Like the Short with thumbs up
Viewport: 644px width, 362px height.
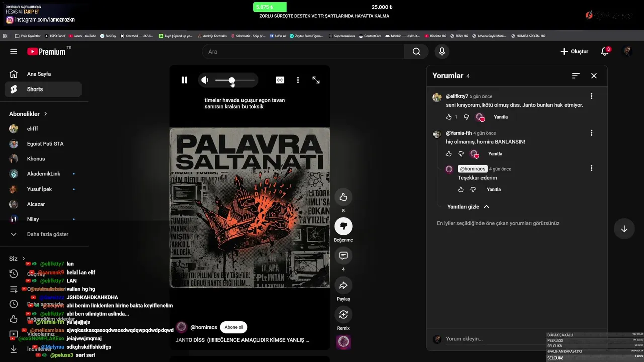[x=343, y=197]
